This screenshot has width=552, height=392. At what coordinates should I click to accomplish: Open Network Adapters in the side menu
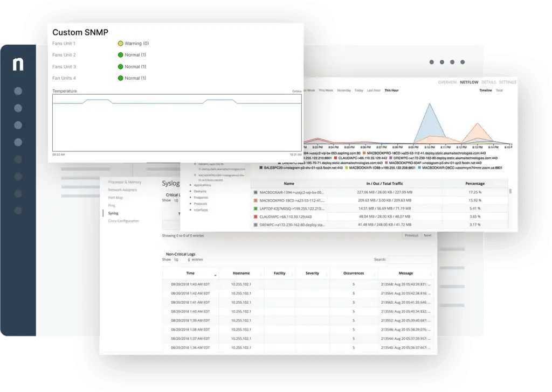[122, 190]
